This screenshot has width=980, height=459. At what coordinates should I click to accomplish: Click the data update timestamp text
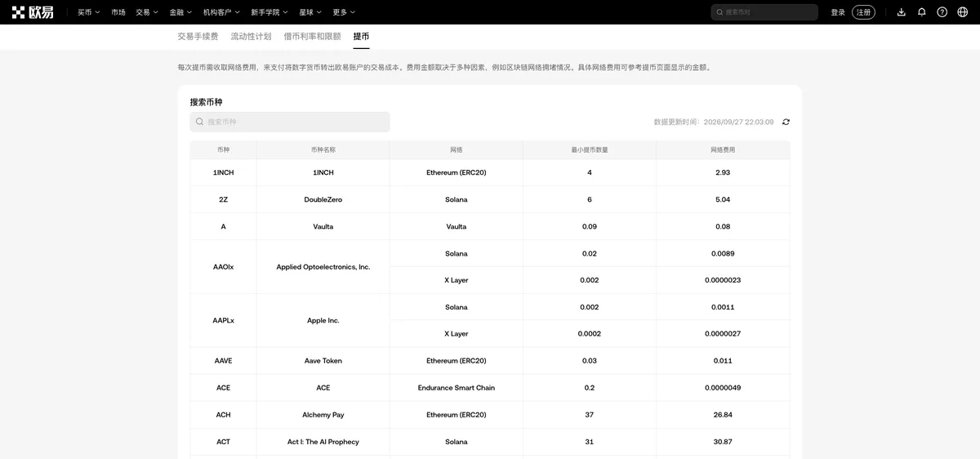(x=714, y=122)
